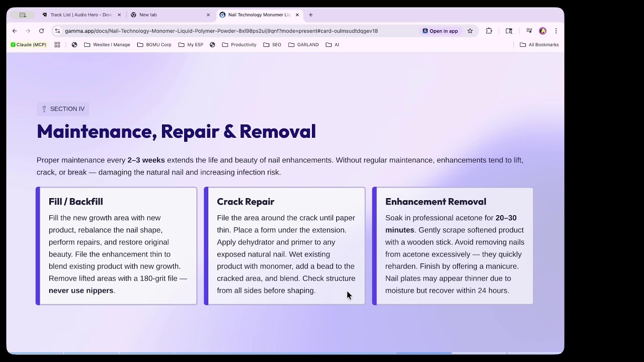Switch to Track List Audio Hero tab
The image size is (644, 362).
80,15
